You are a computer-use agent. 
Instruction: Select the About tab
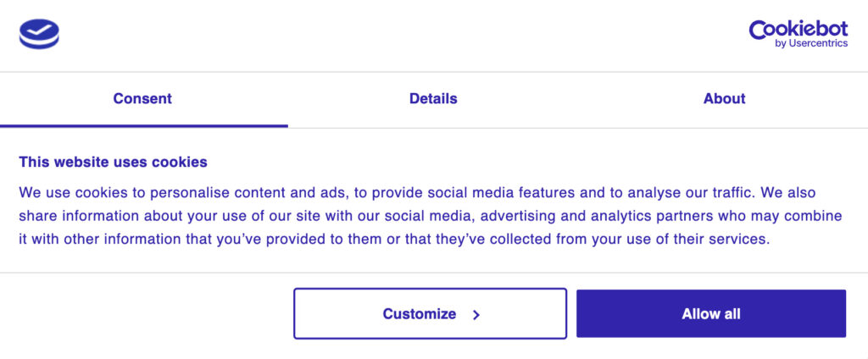[724, 99]
